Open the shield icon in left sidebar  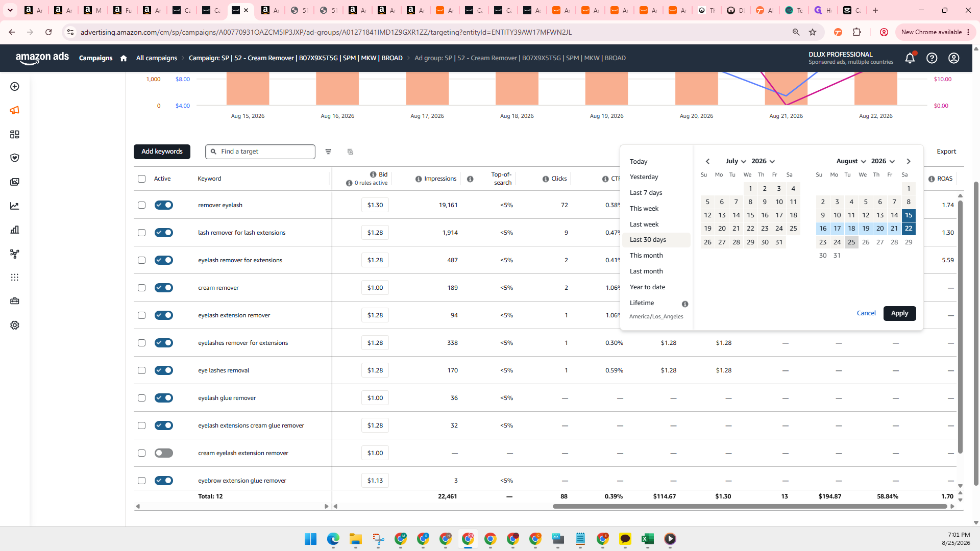[x=15, y=158]
